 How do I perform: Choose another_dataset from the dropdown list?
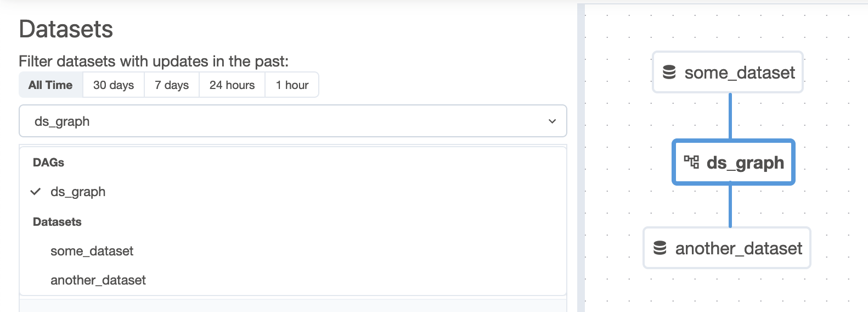coord(98,280)
